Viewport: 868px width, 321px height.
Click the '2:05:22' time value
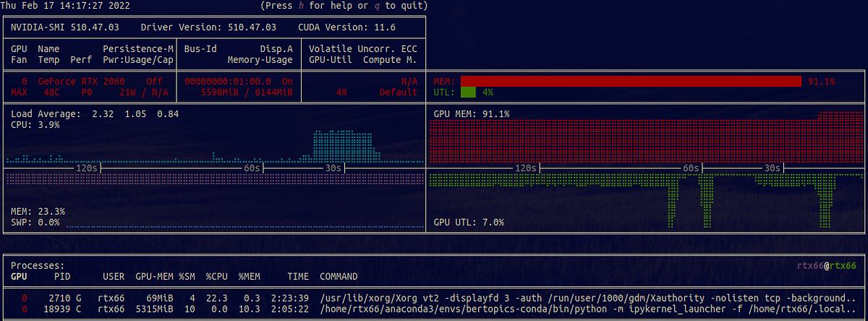[x=289, y=309]
